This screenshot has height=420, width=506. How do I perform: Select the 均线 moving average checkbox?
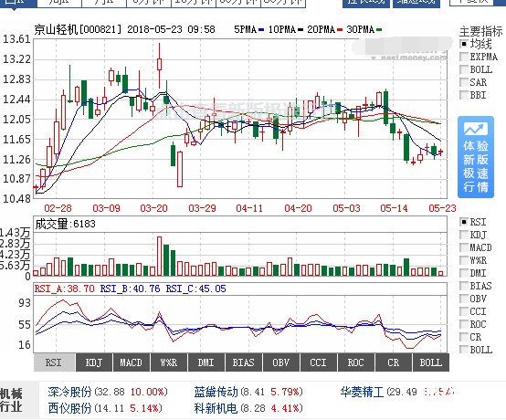[x=464, y=44]
